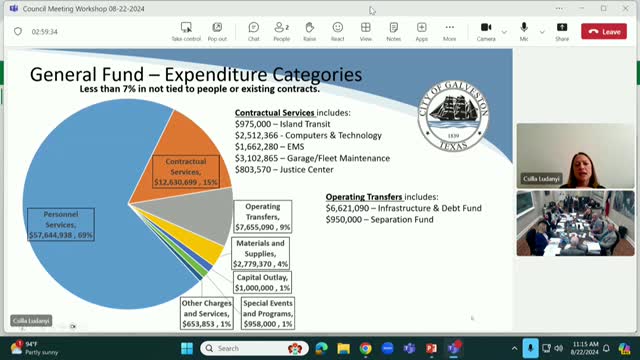
Task: Open the Windows Start menu
Action: click(187, 348)
